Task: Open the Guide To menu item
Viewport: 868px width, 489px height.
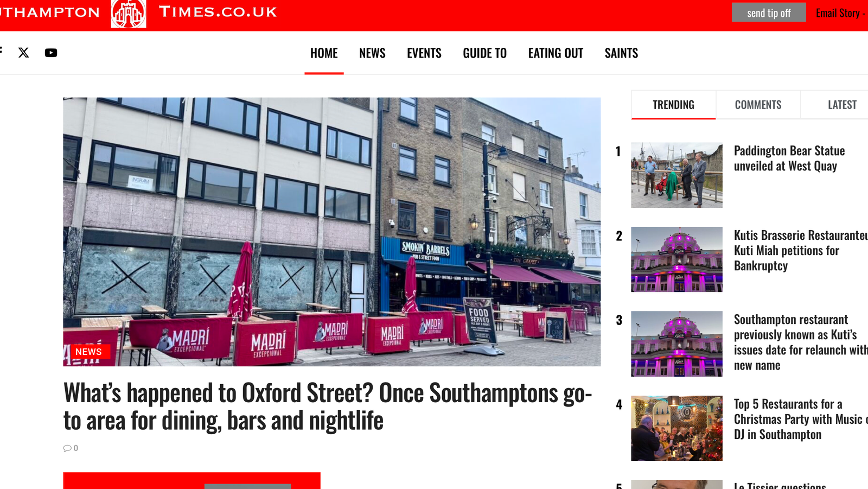Action: point(484,53)
